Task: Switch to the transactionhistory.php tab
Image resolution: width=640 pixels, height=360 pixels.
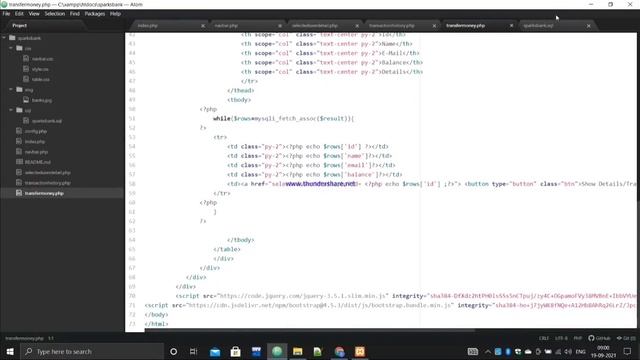Action: click(392, 26)
